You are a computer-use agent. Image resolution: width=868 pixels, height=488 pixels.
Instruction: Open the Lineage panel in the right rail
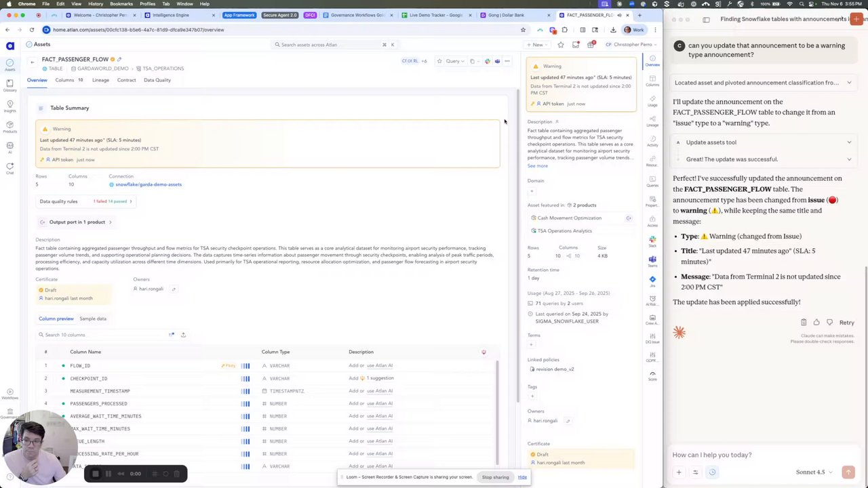click(x=652, y=121)
